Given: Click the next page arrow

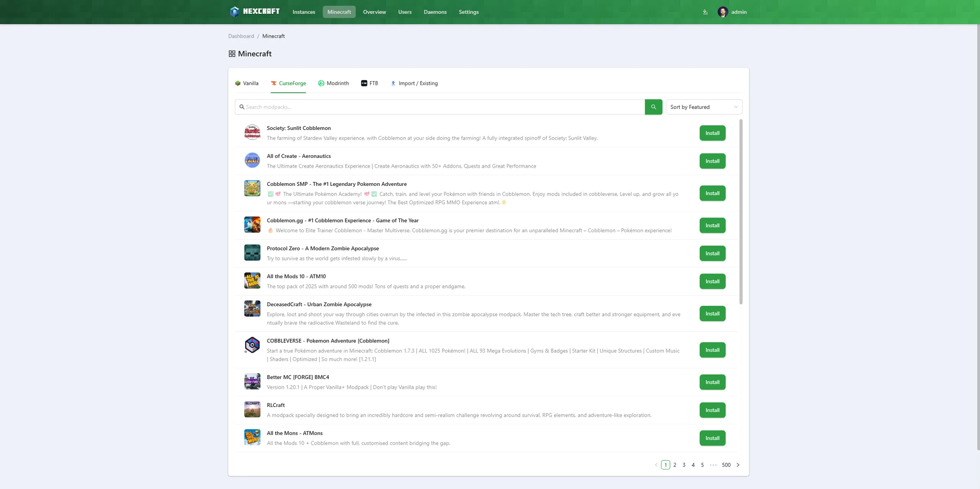Looking at the screenshot, I should tap(738, 465).
